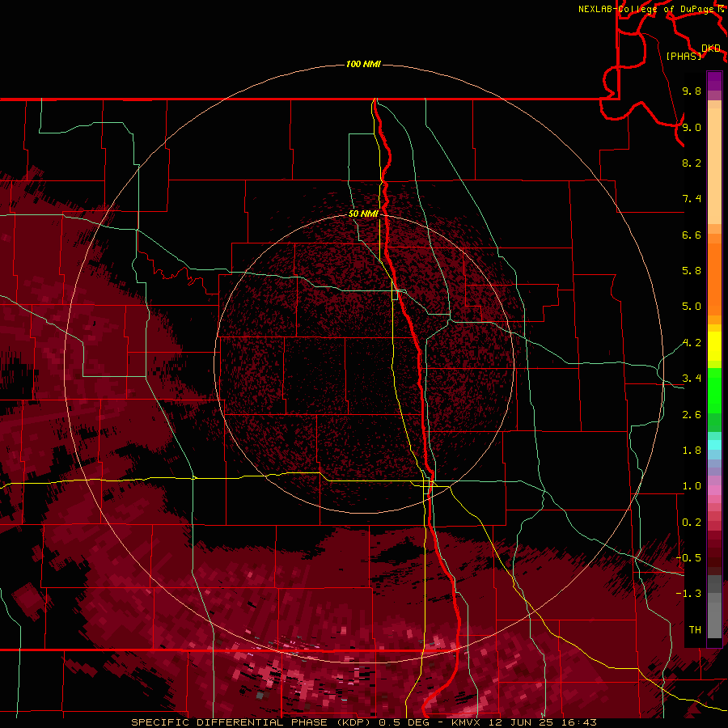Select the -1.3 legend value
Viewport: 728px width, 728px height.
[x=688, y=594]
